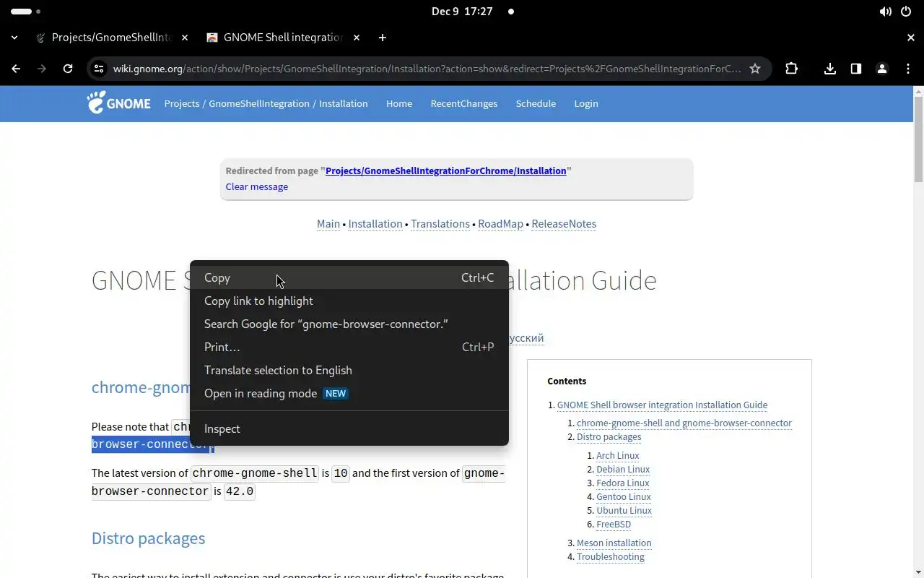Open the ReleaseNotes navigation link
The image size is (924, 578).
point(564,224)
